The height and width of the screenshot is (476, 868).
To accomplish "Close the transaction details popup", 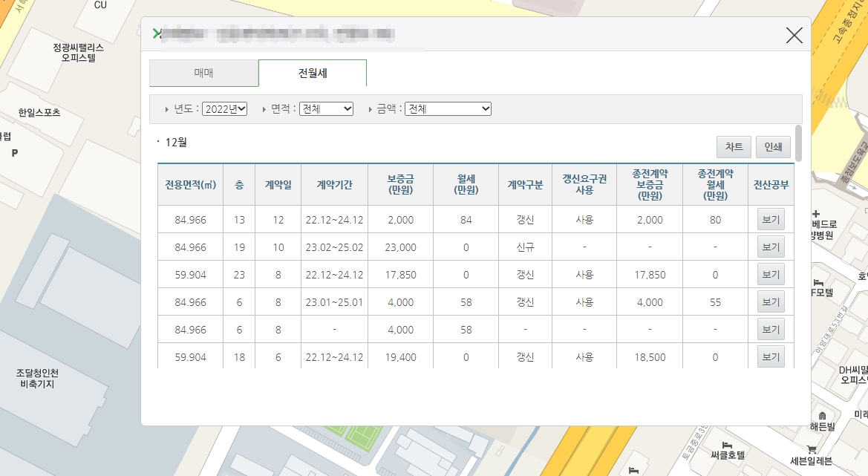I will click(794, 34).
